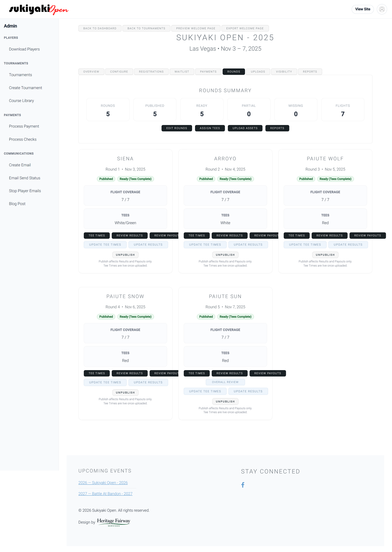This screenshot has width=392, height=552.
Task: Open Tee Times for the Paiute Wolf round
Action: click(297, 236)
